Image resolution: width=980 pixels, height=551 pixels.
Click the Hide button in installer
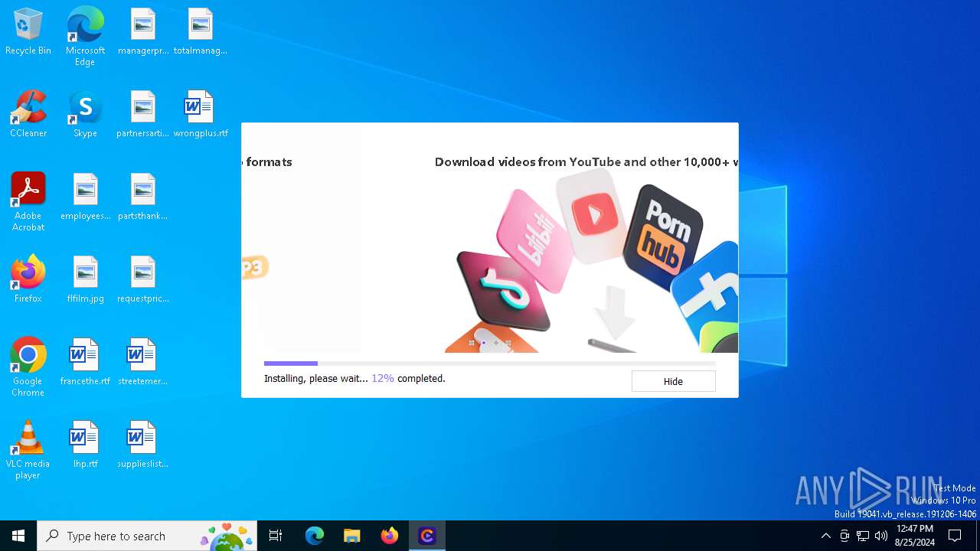673,381
